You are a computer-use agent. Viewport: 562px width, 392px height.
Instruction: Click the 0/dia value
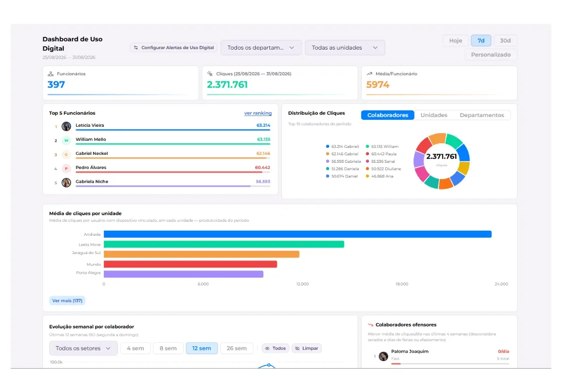pyautogui.click(x=503, y=351)
